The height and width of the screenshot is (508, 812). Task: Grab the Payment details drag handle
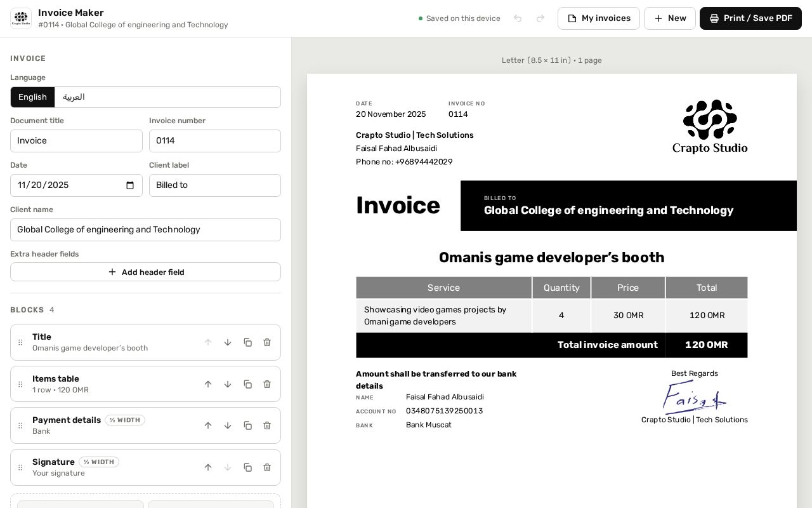point(20,425)
